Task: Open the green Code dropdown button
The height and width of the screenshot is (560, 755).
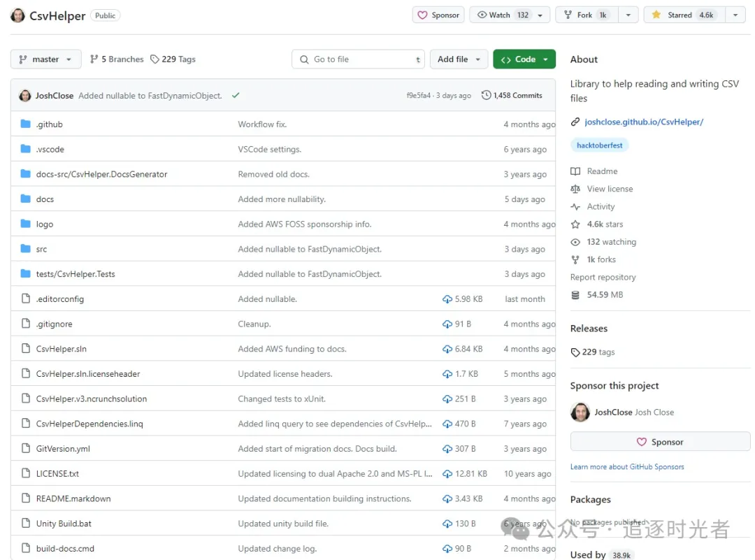Action: (524, 59)
